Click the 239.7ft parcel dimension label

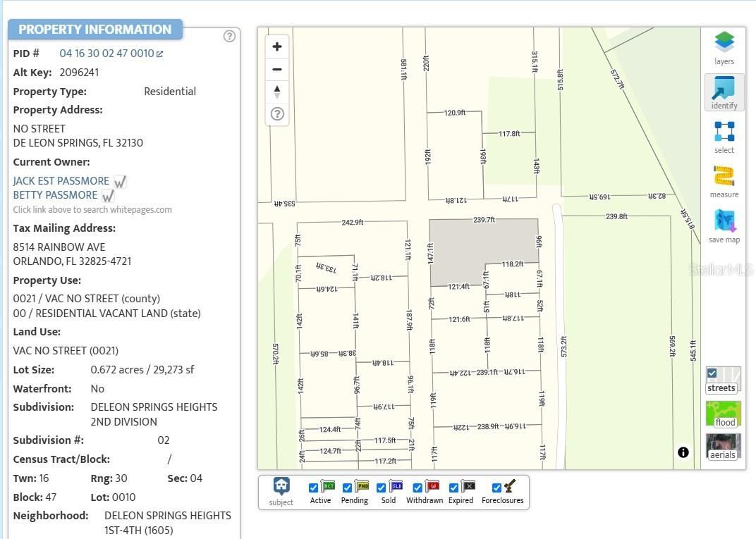coord(484,220)
